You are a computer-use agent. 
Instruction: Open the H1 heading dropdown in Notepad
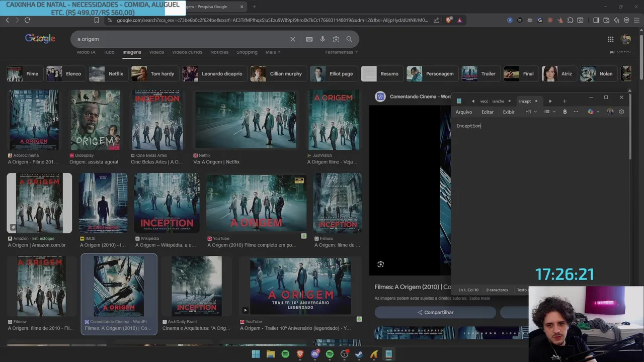click(531, 112)
